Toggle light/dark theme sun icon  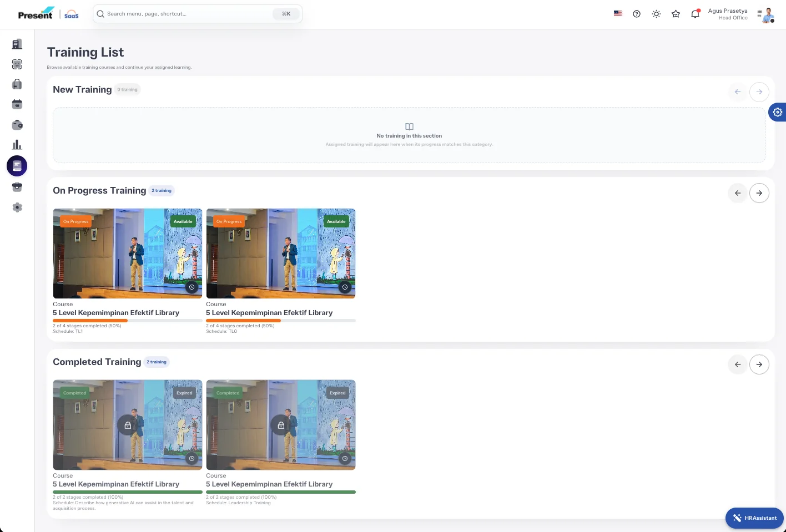click(656, 14)
